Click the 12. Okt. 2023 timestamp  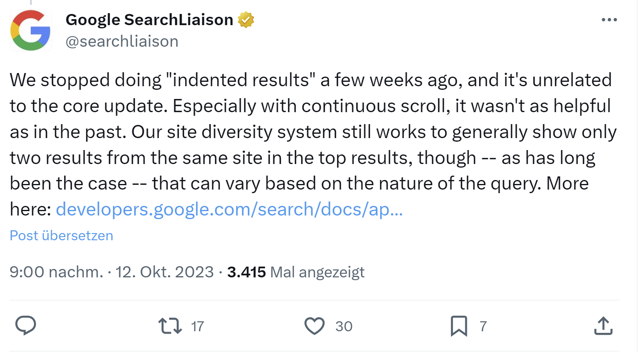click(x=165, y=272)
